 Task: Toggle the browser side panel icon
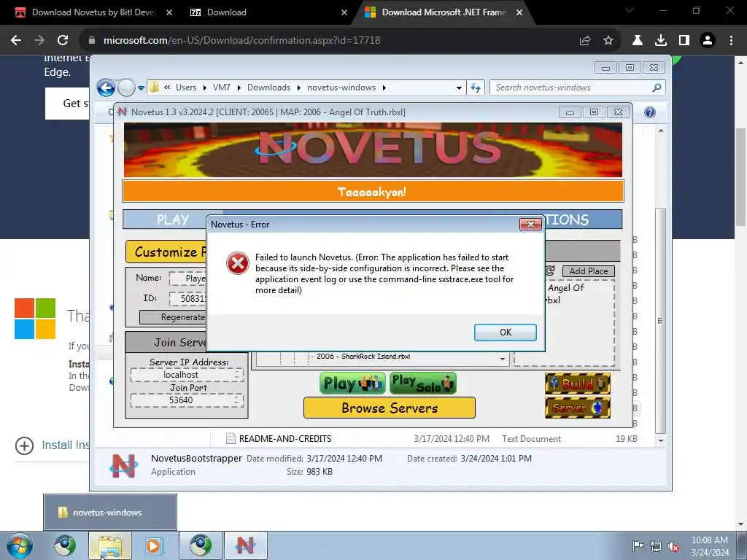point(684,41)
